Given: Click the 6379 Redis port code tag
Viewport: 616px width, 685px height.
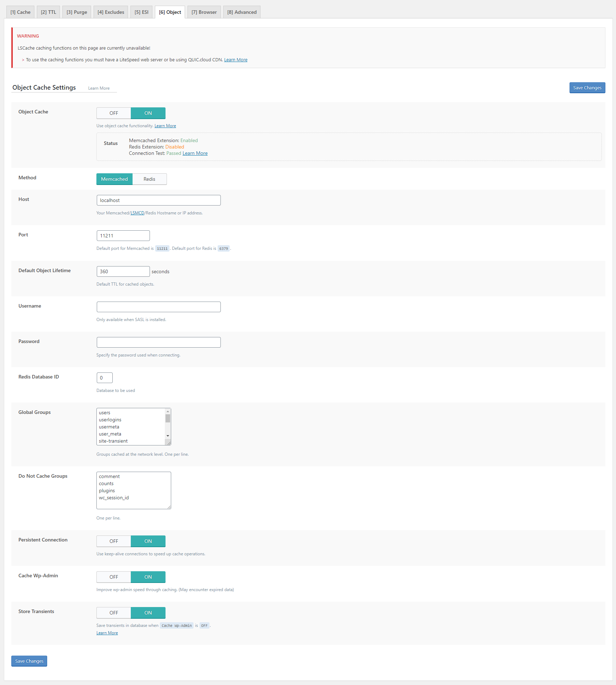Looking at the screenshot, I should 224,249.
